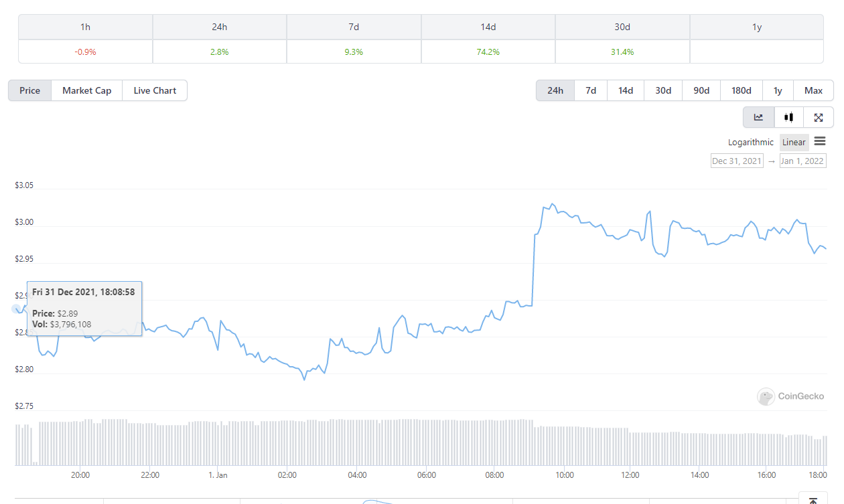This screenshot has height=504, width=844.
Task: Enter fullscreen mode via the expand icon
Action: tap(818, 116)
